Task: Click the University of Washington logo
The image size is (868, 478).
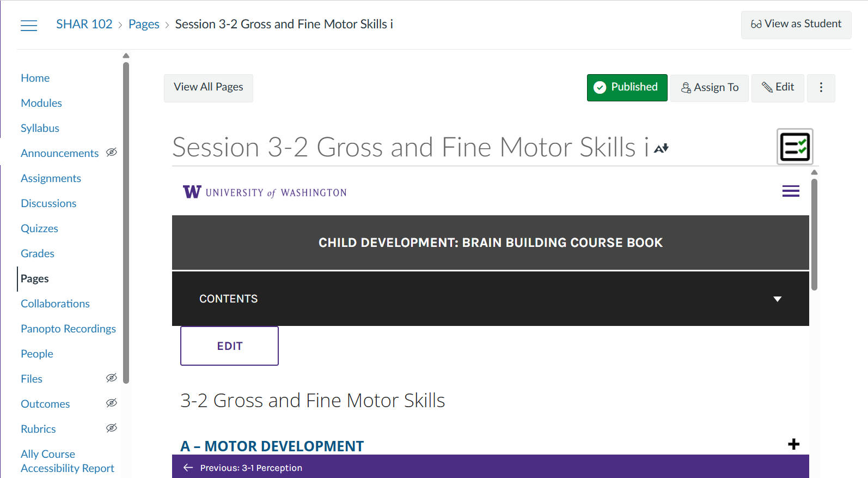Action: (x=265, y=192)
